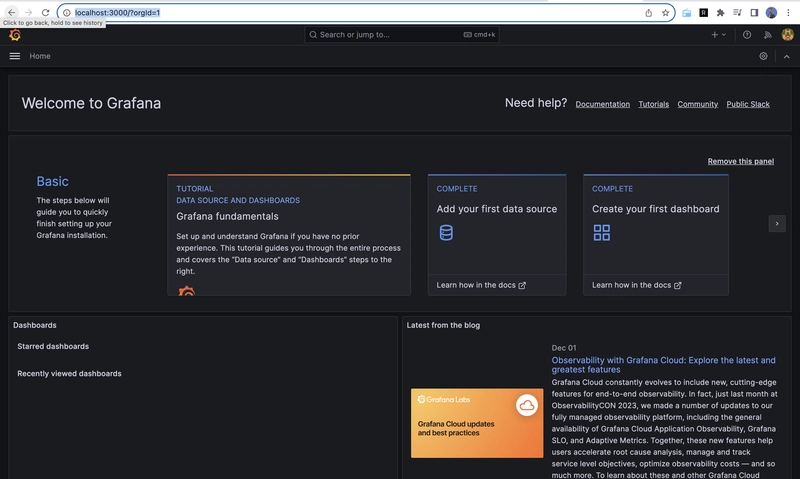This screenshot has height=479, width=800.
Task: Go forward with browser forward arrow
Action: 29,12
